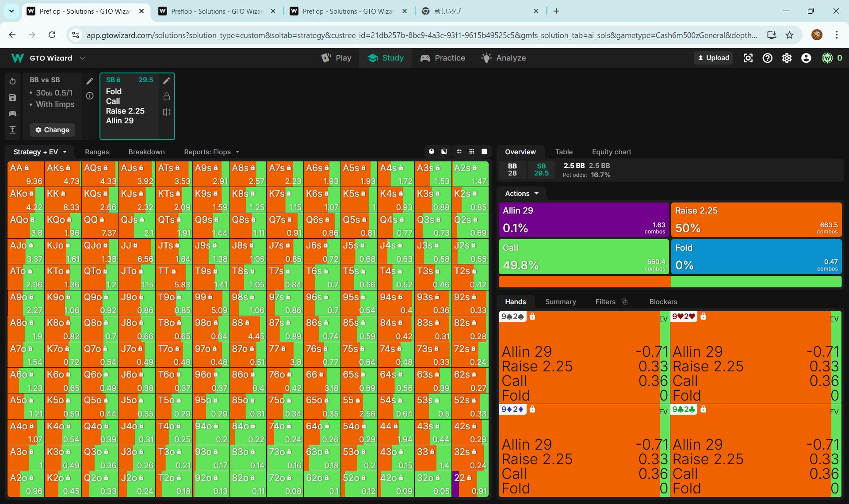Click the info icon in BB vs SB panel

(90, 96)
